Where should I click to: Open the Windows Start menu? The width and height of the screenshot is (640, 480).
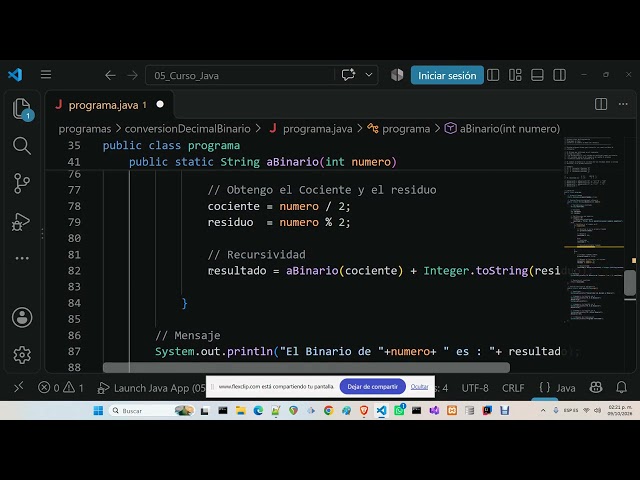98,411
